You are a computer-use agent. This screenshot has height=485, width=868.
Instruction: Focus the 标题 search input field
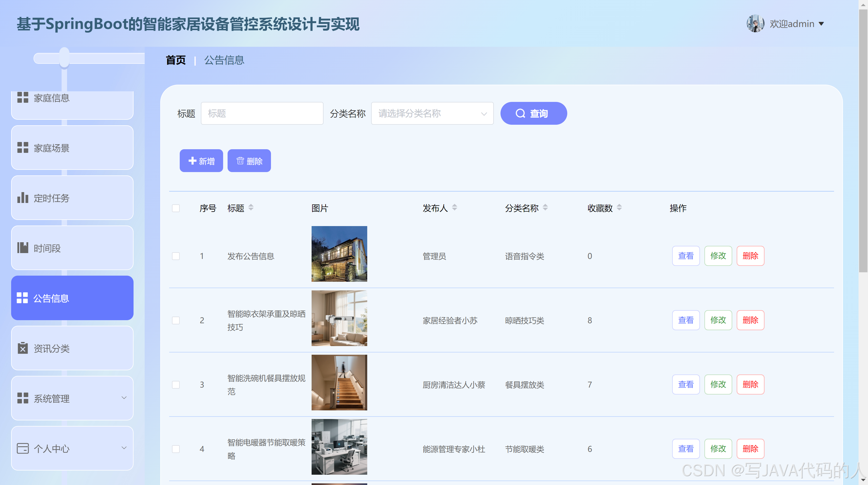(262, 113)
